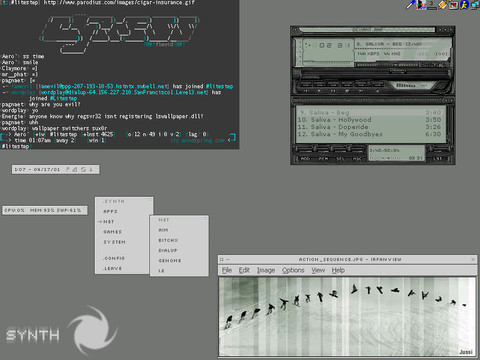The height and width of the screenshot is (360, 480).
Task: Open the AIM running man tray icon
Action: pyautogui.click(x=464, y=5)
